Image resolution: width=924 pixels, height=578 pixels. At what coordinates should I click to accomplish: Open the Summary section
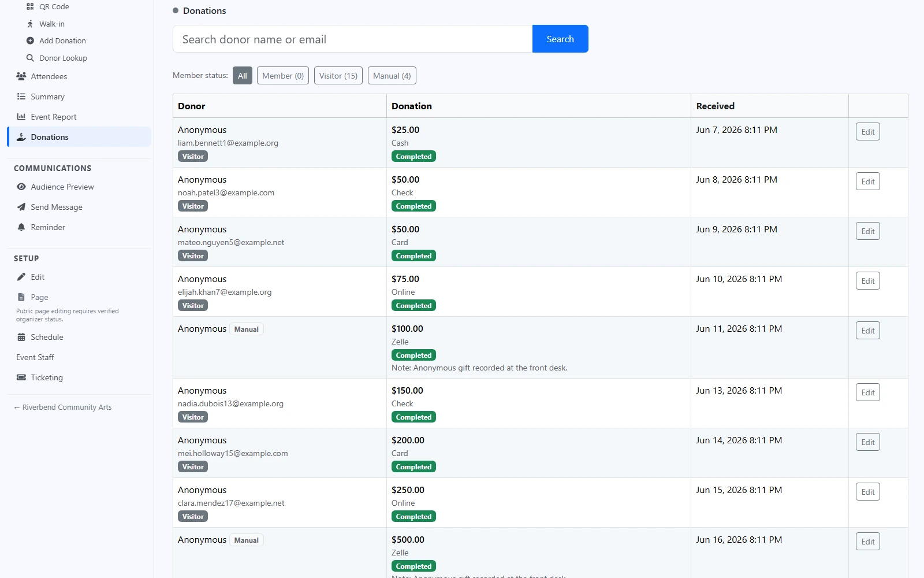[47, 97]
